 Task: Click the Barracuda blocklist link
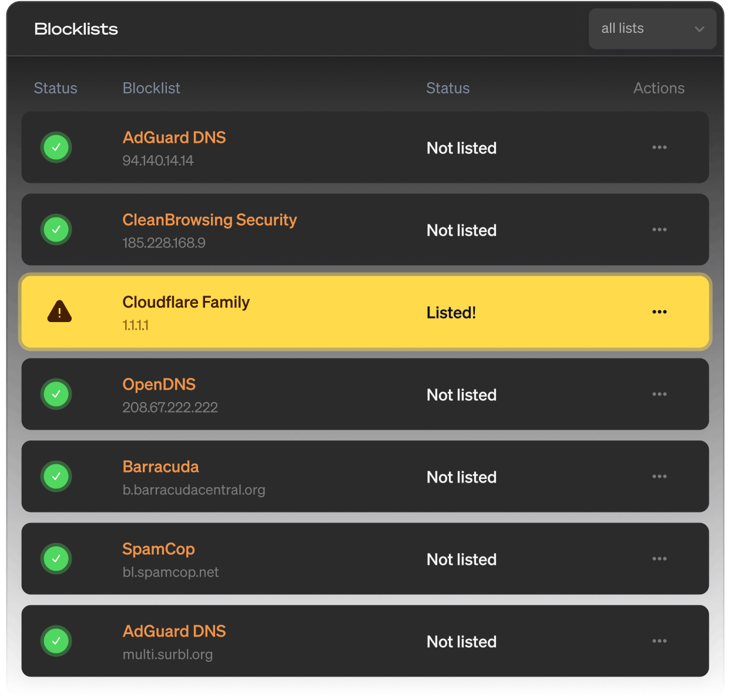click(x=160, y=467)
